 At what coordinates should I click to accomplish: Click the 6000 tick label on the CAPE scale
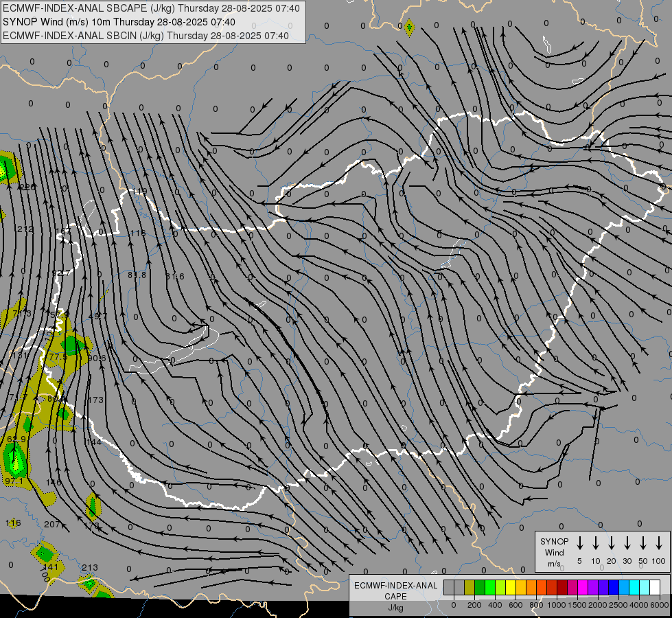click(660, 605)
